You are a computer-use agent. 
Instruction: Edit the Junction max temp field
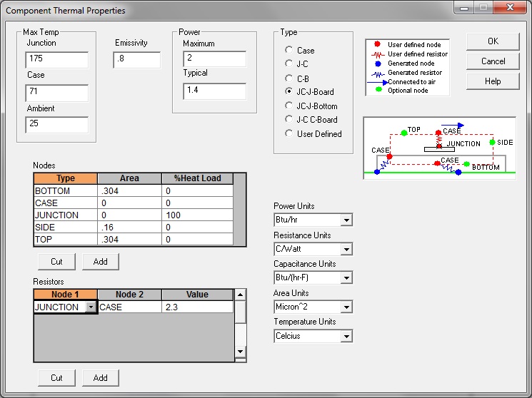pyautogui.click(x=56, y=60)
